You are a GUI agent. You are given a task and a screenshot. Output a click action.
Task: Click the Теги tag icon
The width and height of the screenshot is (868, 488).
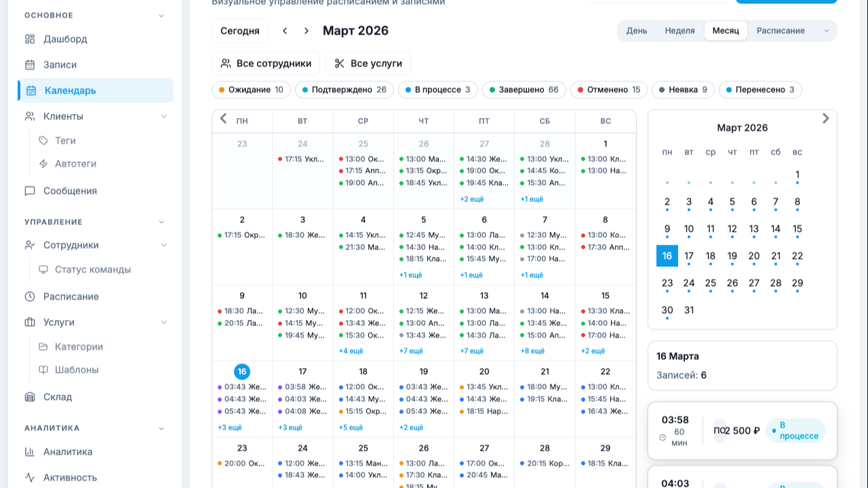tap(43, 141)
